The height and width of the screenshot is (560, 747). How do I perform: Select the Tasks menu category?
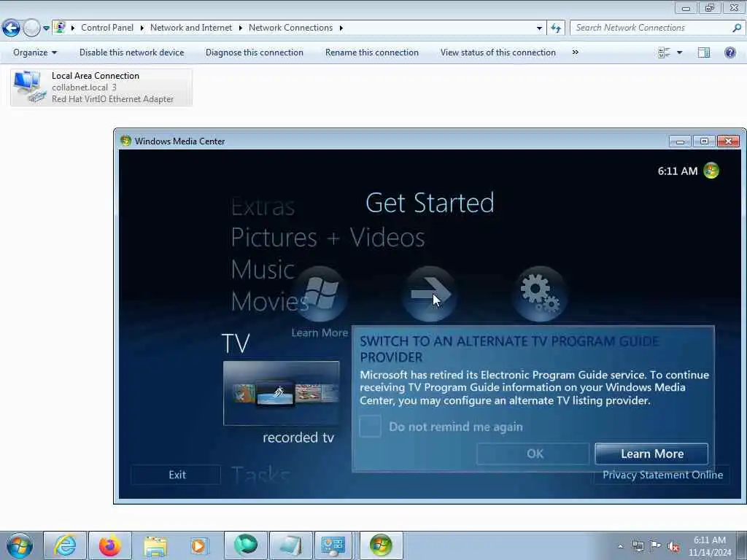260,475
